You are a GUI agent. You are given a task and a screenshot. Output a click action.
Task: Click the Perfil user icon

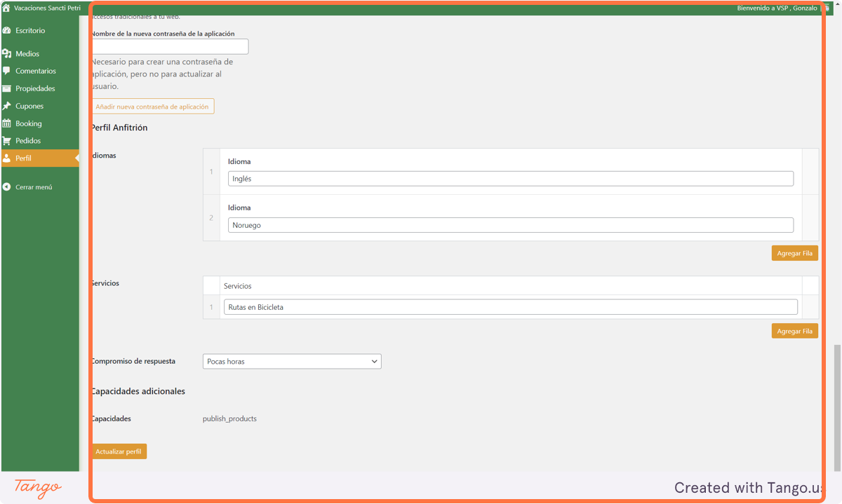(x=6, y=158)
